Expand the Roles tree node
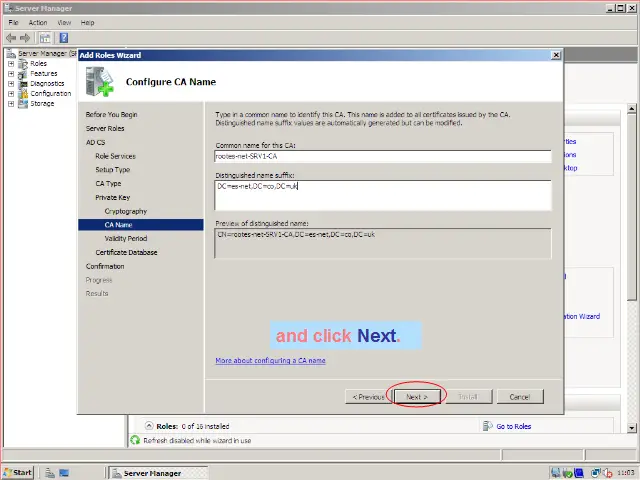Viewport: 640px width, 480px height. coord(11,64)
